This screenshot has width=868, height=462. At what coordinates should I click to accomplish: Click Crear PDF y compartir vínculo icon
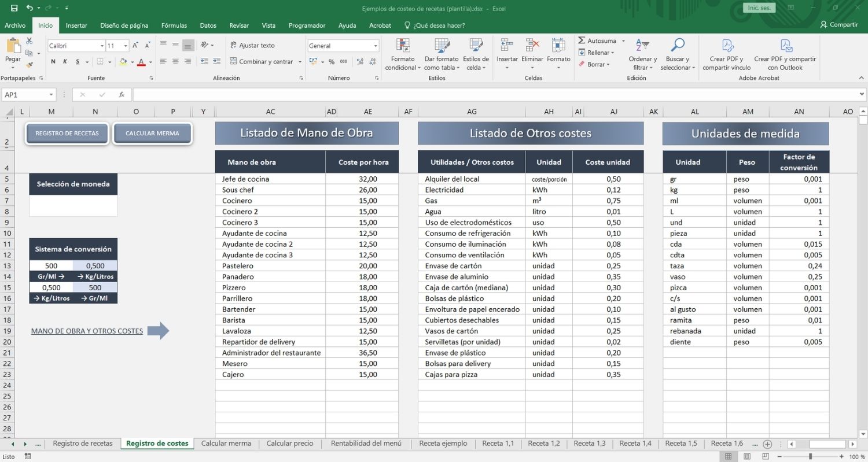tap(727, 46)
